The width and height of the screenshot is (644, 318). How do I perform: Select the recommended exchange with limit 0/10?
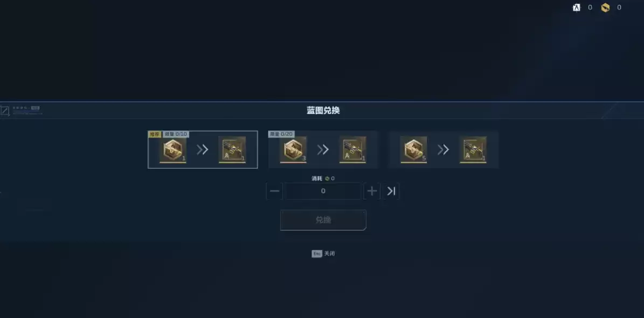tap(203, 149)
